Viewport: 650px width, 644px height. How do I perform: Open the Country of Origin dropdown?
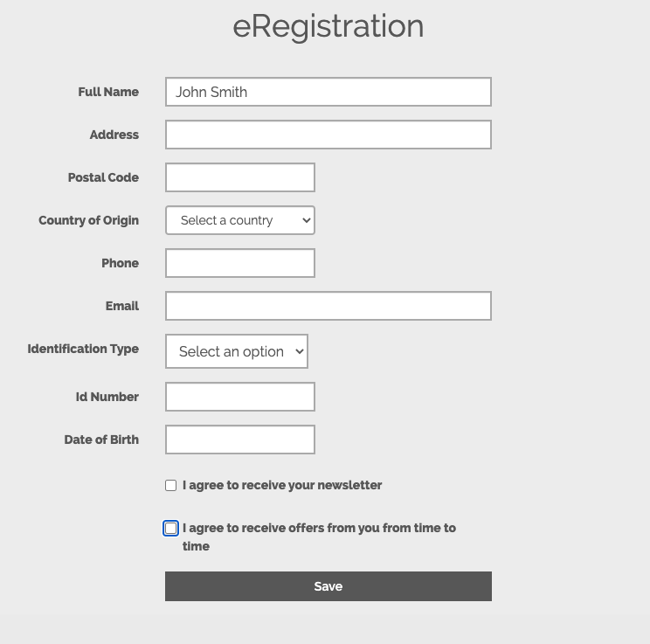pos(240,220)
